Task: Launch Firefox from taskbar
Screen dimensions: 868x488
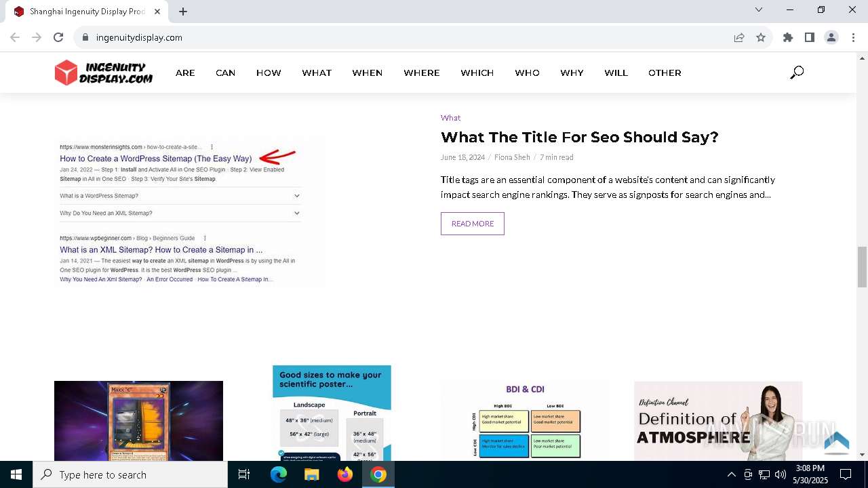Action: click(345, 474)
